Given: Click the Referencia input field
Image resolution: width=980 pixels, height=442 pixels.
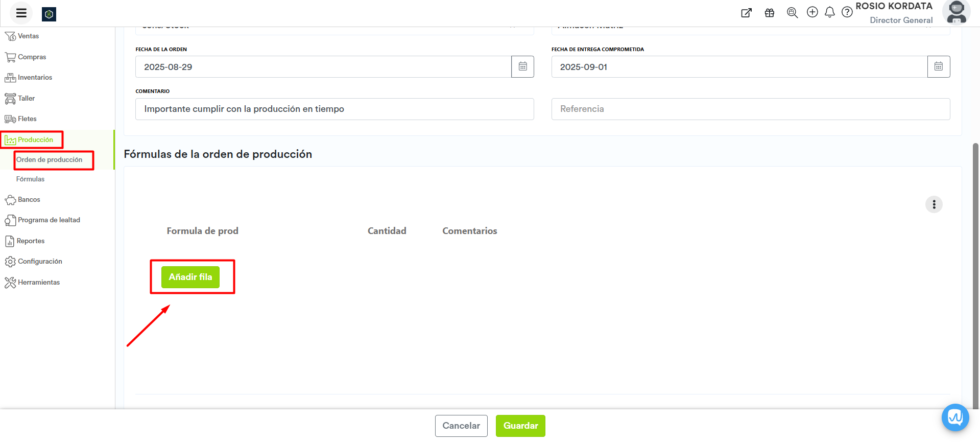Looking at the screenshot, I should [750, 109].
